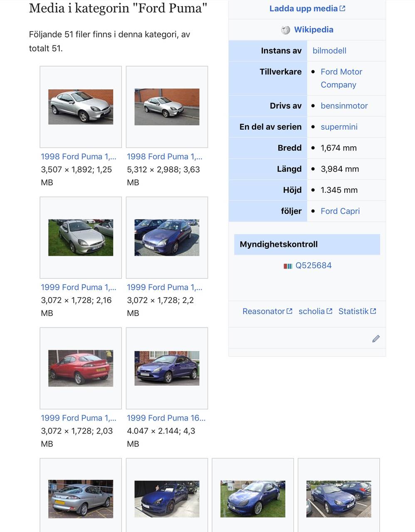Follow the bilmodell link
This screenshot has width=415, height=532.
point(329,51)
